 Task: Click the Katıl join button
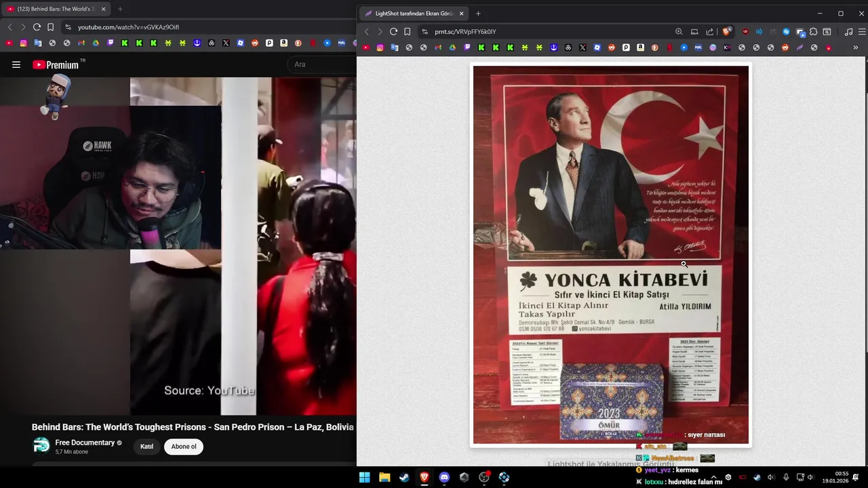pyautogui.click(x=146, y=447)
